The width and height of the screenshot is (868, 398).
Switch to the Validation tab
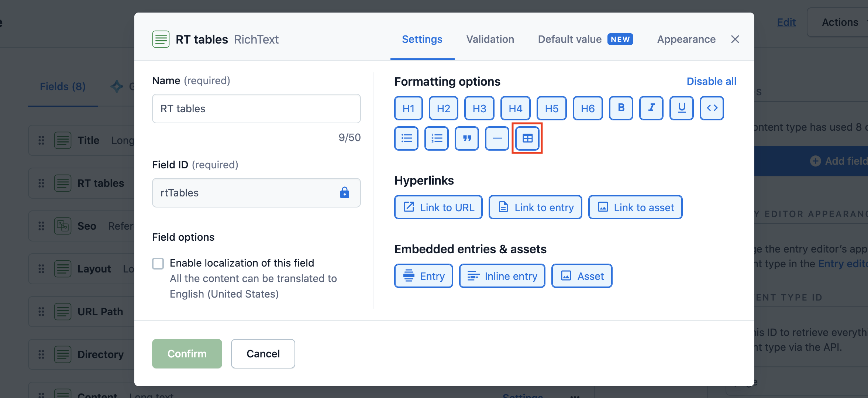[x=490, y=39]
